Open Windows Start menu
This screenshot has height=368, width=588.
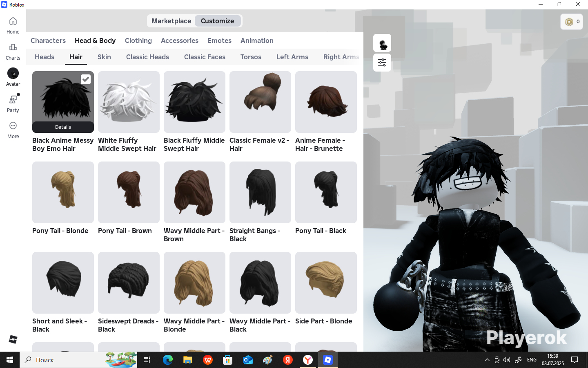coord(10,360)
